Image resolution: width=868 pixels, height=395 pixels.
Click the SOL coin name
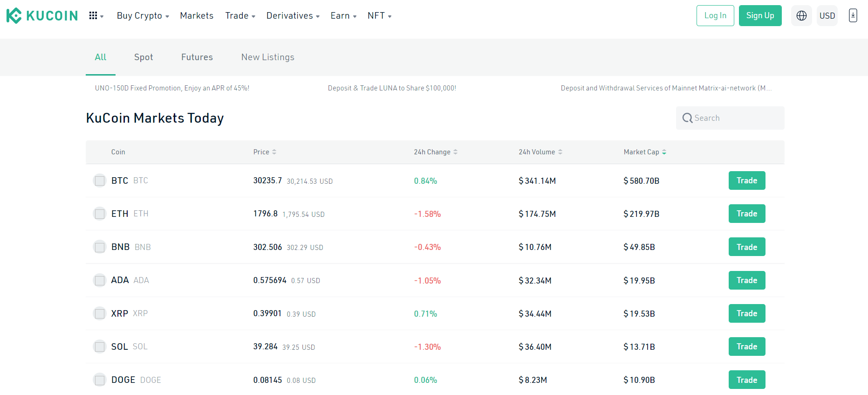pos(119,346)
